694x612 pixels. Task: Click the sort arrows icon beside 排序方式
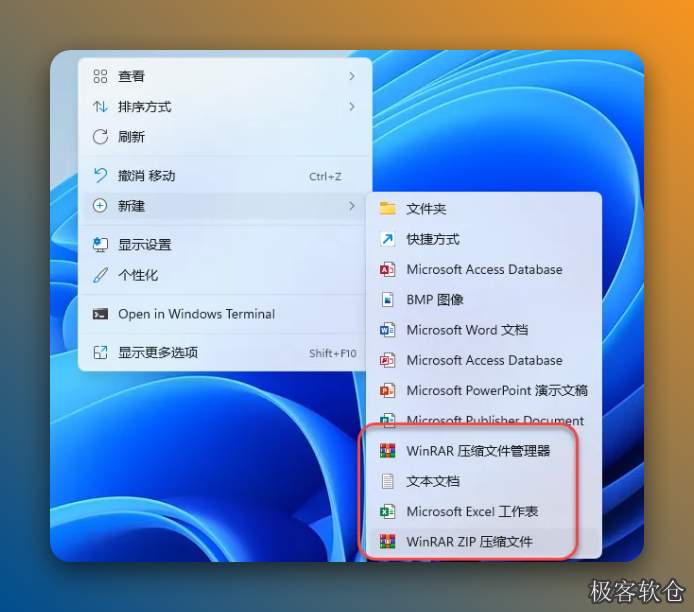[100, 107]
